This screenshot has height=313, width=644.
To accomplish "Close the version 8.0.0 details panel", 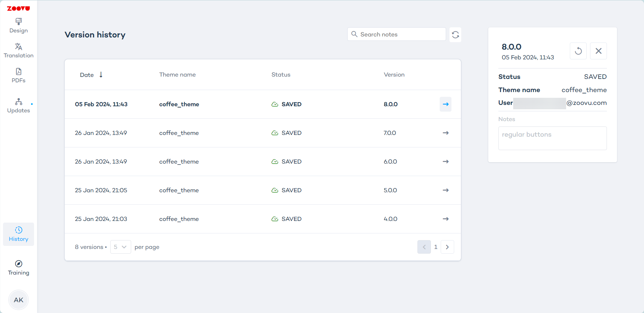I will [598, 51].
